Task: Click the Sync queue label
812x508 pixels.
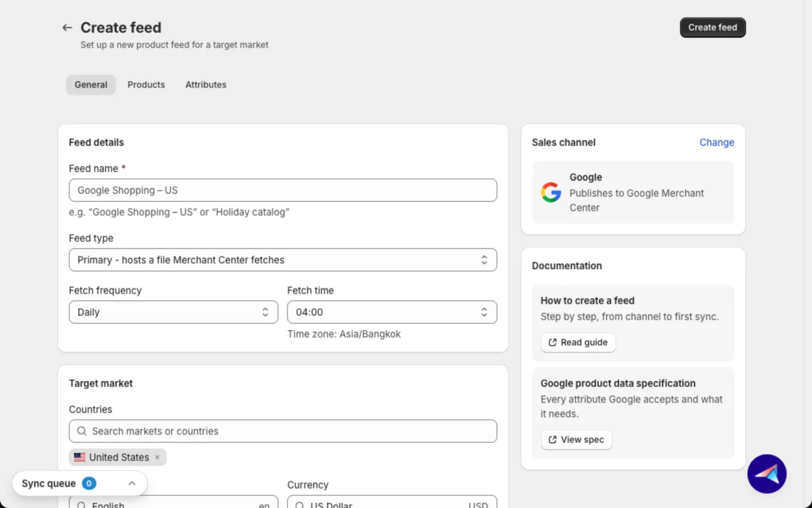Action: click(x=48, y=483)
